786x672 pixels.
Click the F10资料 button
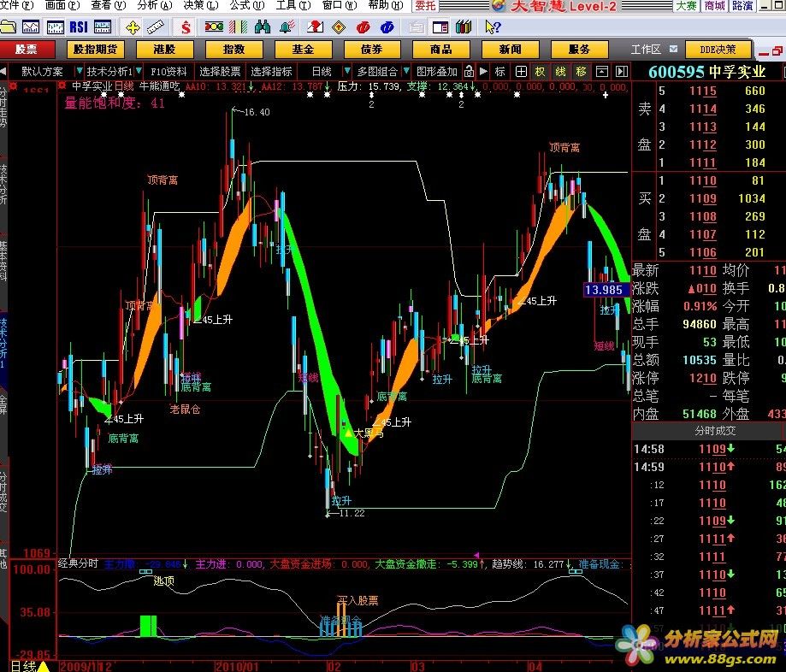pos(168,71)
